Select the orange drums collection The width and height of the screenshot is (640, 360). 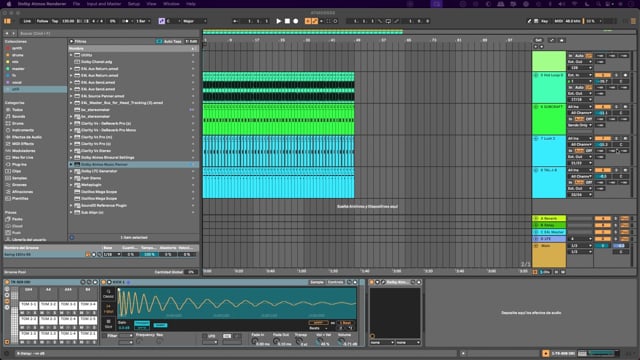(x=18, y=55)
